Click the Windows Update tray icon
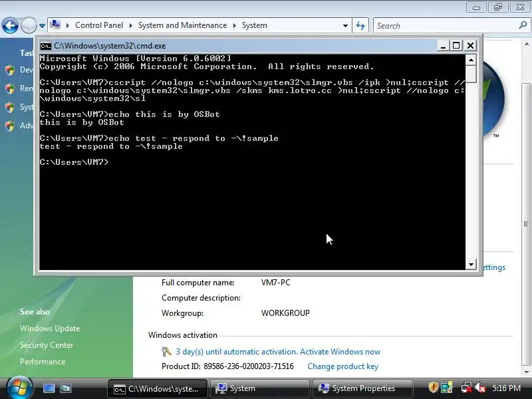Viewport: 532px width, 399px height. tap(447, 388)
